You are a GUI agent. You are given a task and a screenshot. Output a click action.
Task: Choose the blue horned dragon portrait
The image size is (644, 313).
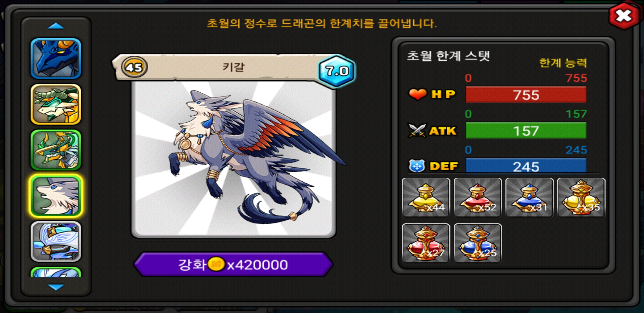point(56,59)
